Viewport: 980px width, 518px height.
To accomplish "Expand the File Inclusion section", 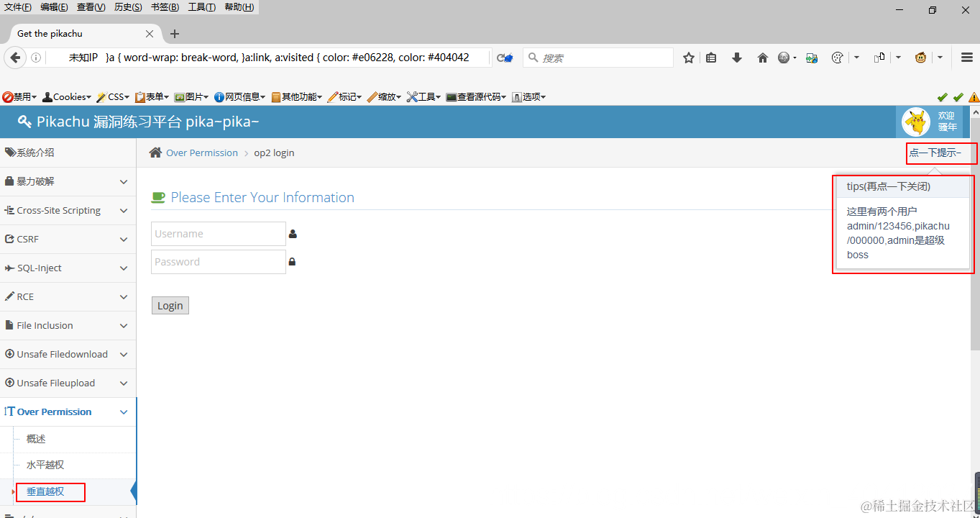I will point(68,325).
